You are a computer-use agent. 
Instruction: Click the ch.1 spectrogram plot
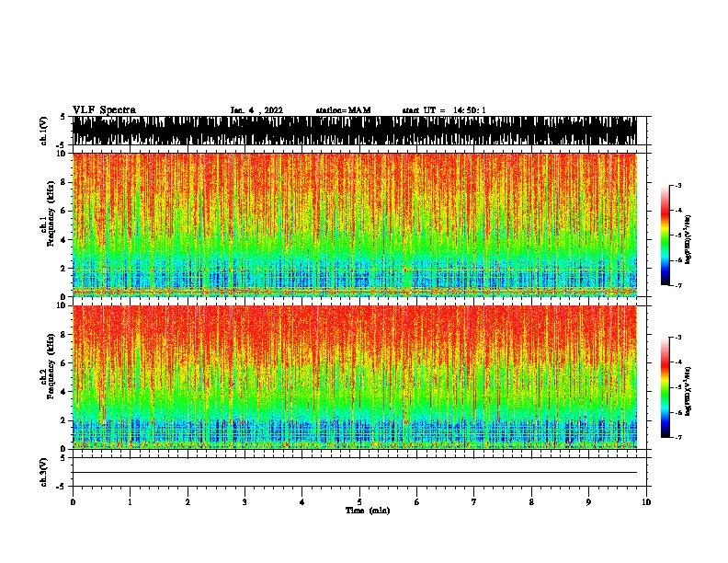[x=355, y=224]
